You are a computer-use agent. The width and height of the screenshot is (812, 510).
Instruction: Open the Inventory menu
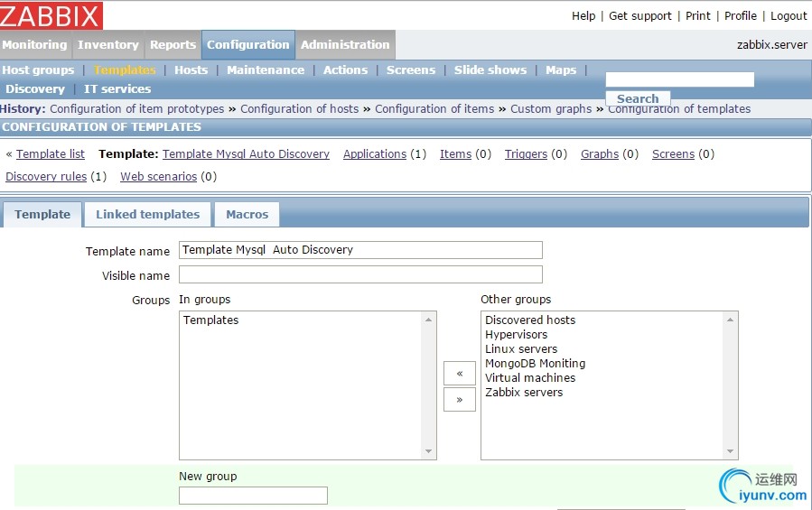(108, 44)
